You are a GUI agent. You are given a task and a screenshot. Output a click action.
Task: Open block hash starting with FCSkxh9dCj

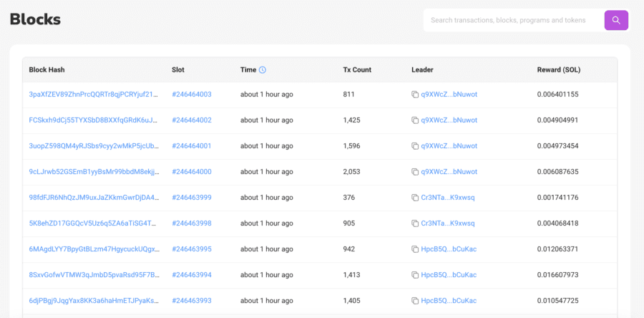coord(94,120)
